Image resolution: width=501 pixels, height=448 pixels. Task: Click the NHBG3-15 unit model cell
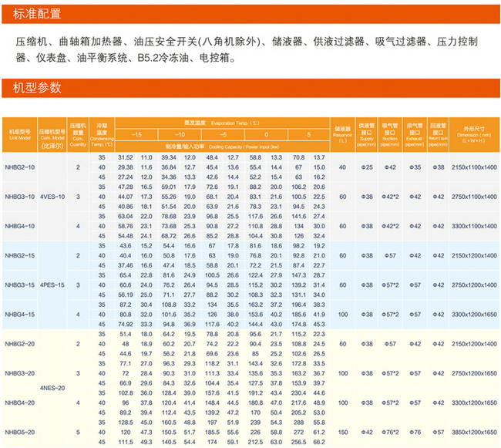tap(19, 285)
